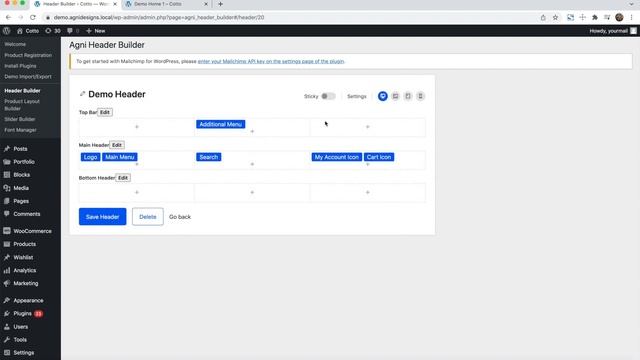Screen dimensions: 640x360
Task: Open Welcome in the sidebar
Action: click(x=15, y=44)
